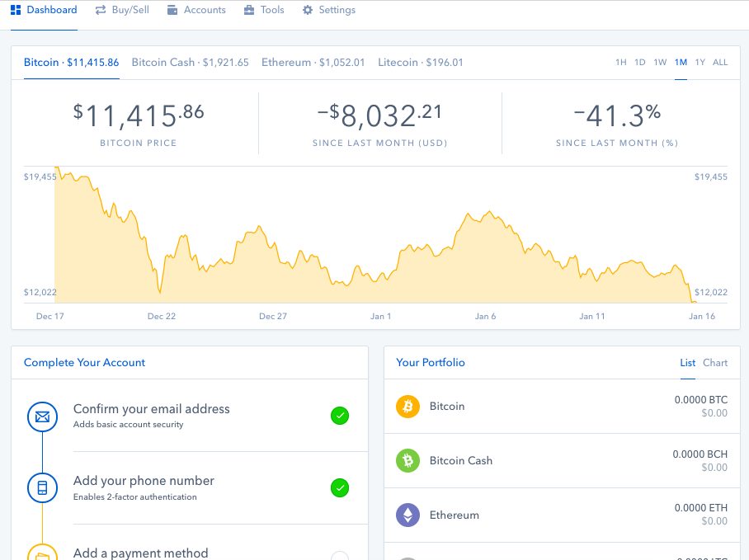The image size is (749, 560).
Task: Click the 0.0000 BCH balance
Action: coord(700,454)
